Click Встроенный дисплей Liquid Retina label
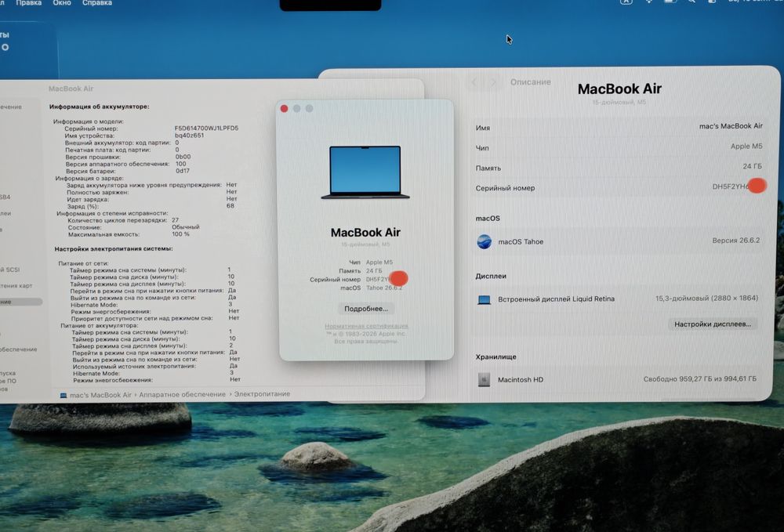The height and width of the screenshot is (532, 784). coord(556,299)
